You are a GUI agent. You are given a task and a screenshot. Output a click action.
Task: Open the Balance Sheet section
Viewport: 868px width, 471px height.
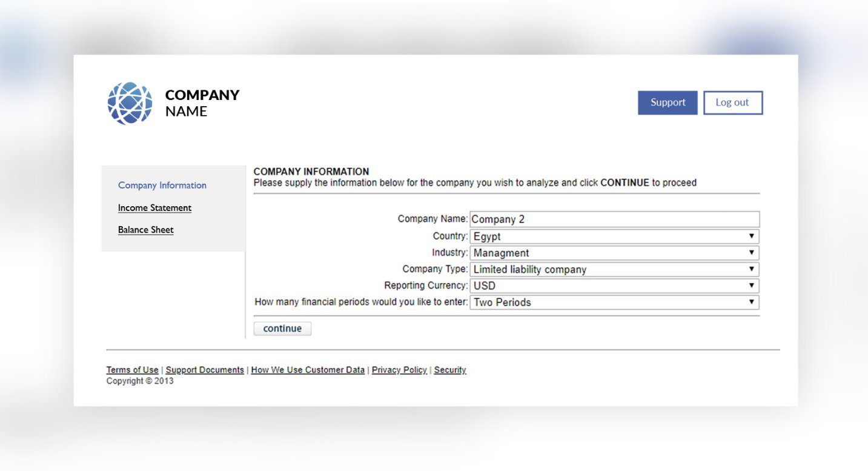pos(145,230)
